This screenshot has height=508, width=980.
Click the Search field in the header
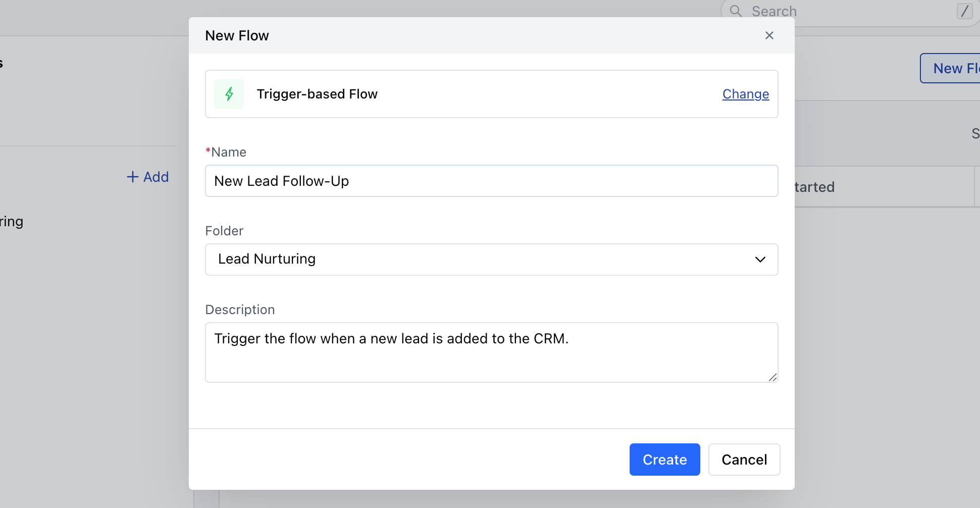[848, 11]
